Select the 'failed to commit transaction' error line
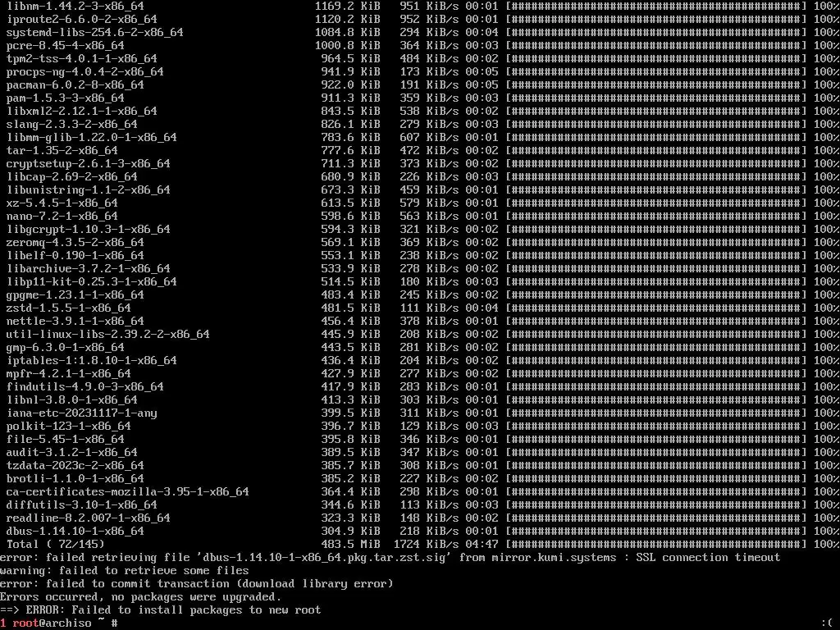The width and height of the screenshot is (840, 630). (x=197, y=583)
